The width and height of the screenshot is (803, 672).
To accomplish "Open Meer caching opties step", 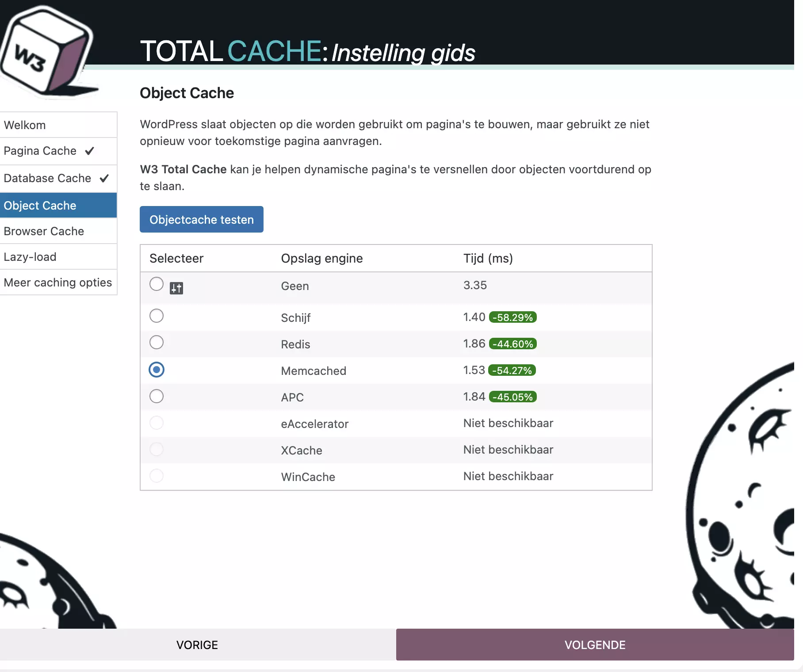I will [58, 283].
